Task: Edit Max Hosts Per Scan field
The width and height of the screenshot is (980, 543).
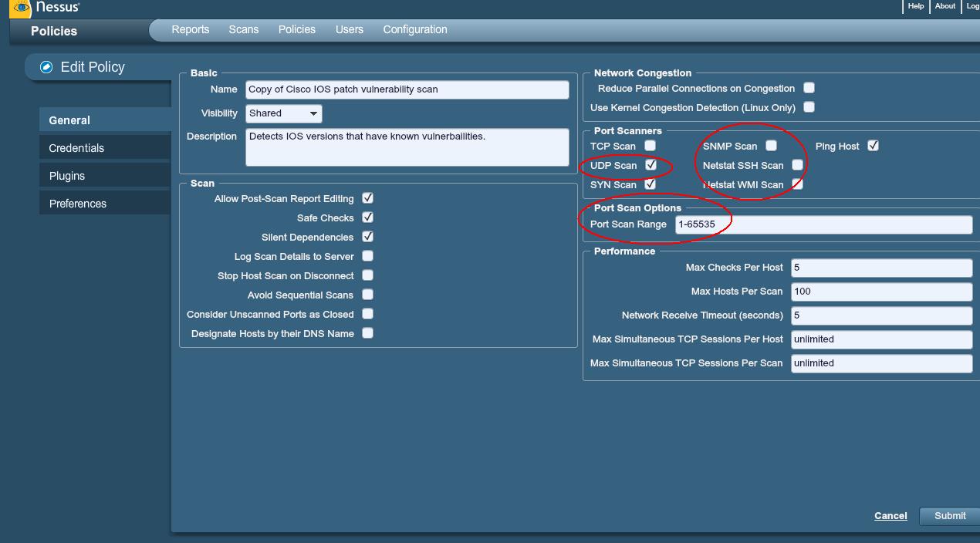Action: (881, 292)
